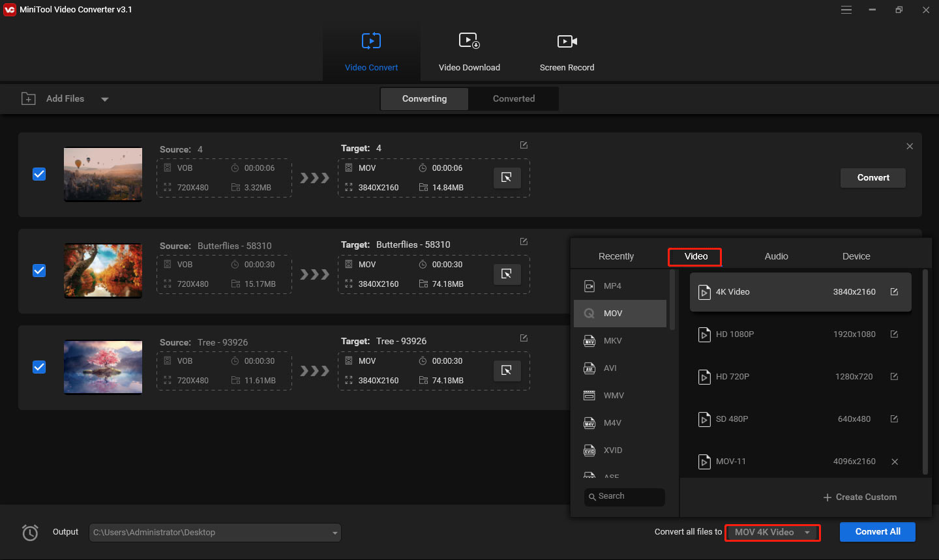Image resolution: width=939 pixels, height=560 pixels.
Task: Edit the SD 480P preset settings
Action: coord(894,419)
